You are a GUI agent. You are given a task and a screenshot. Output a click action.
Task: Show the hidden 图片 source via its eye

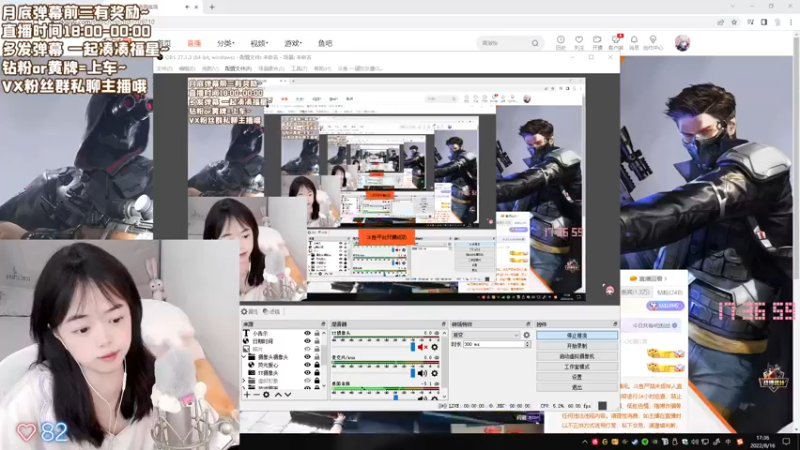coord(307,349)
